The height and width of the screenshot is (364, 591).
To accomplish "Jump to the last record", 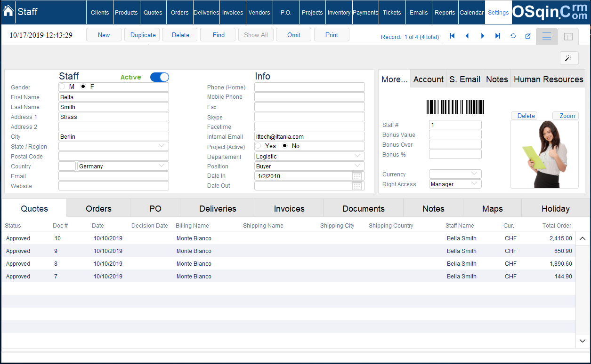I will 498,36.
